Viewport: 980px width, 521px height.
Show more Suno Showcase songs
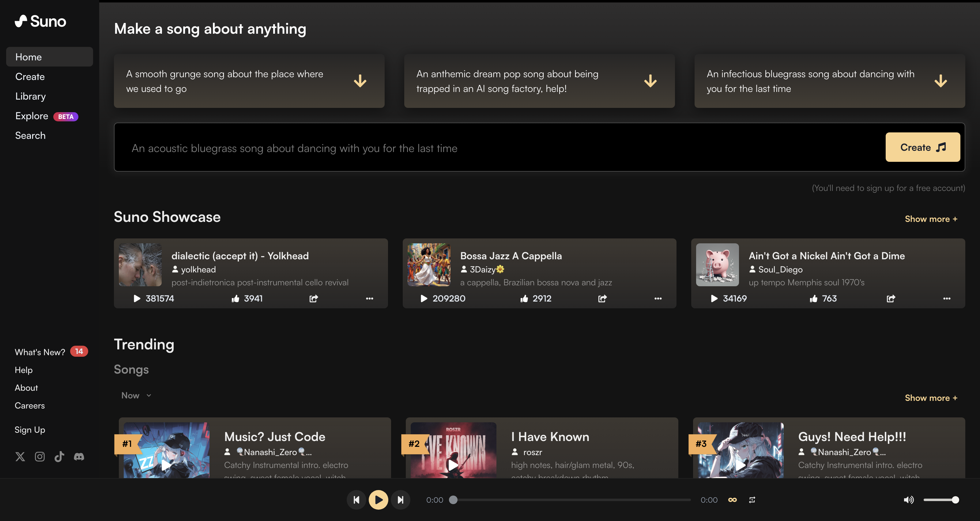click(x=931, y=219)
